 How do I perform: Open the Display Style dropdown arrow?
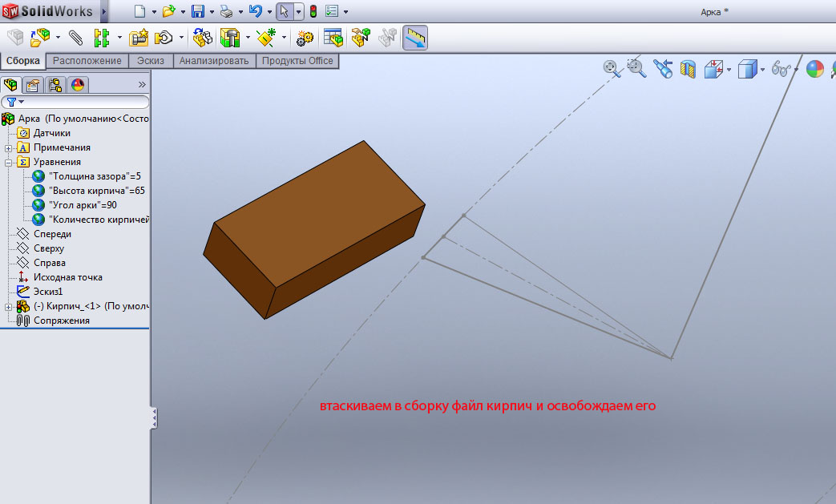762,70
